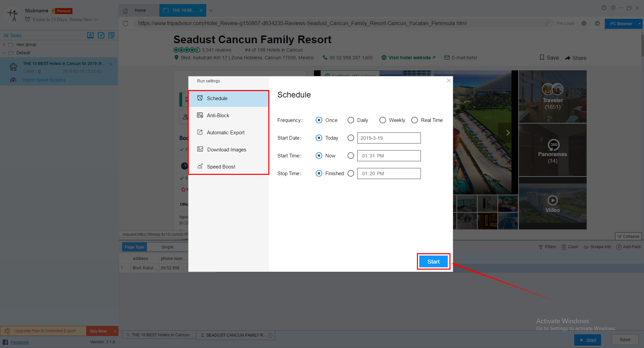The image size is (644, 348).
Task: Click the bottom Save button
Action: [x=625, y=340]
